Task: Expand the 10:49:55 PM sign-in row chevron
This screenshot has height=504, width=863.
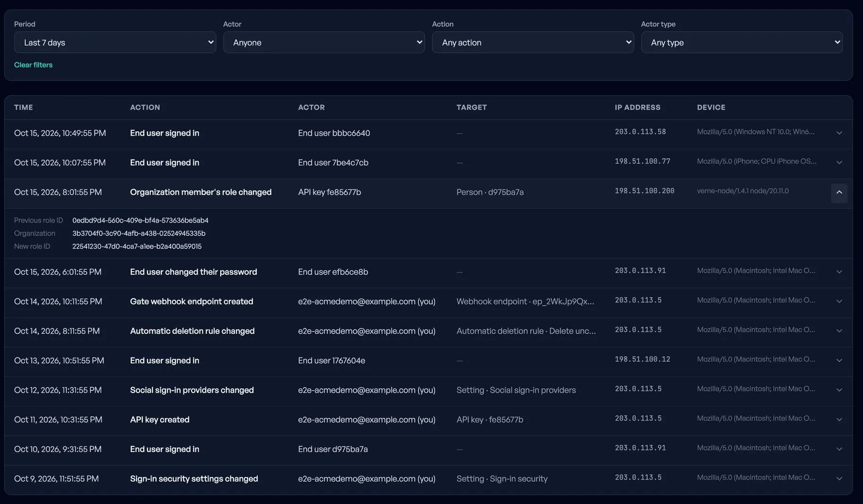Action: 839,133
